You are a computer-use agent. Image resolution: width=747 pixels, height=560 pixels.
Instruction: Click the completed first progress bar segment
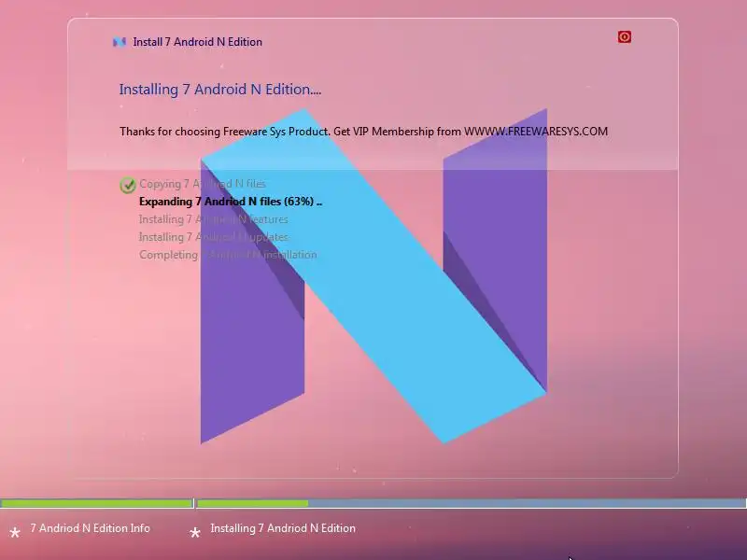pyautogui.click(x=96, y=503)
